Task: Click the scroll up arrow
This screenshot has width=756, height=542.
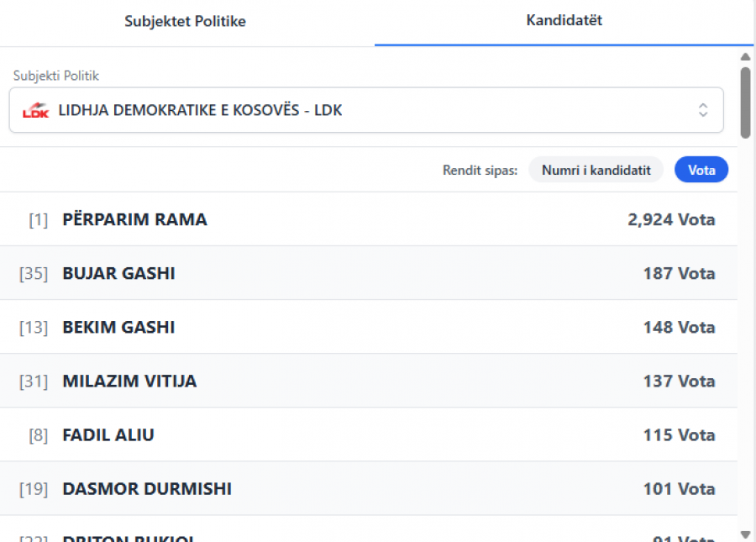Action: tap(745, 57)
